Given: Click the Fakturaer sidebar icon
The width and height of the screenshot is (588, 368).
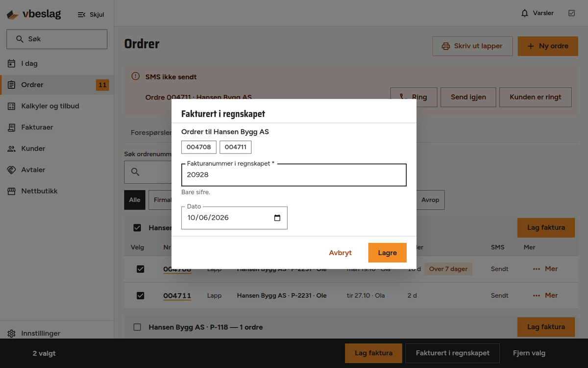Looking at the screenshot, I should click(12, 127).
